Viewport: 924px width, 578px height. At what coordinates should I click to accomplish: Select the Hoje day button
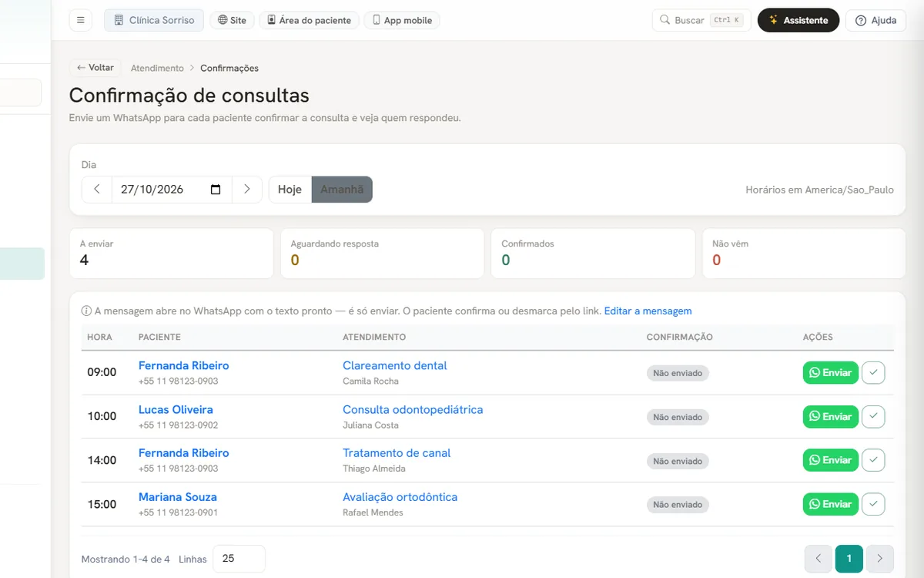tap(290, 190)
